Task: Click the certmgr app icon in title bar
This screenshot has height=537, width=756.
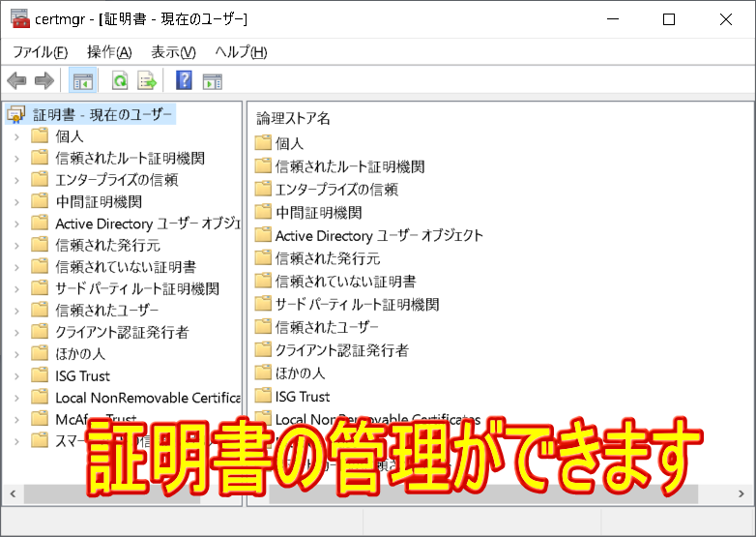Action: pos(19,18)
